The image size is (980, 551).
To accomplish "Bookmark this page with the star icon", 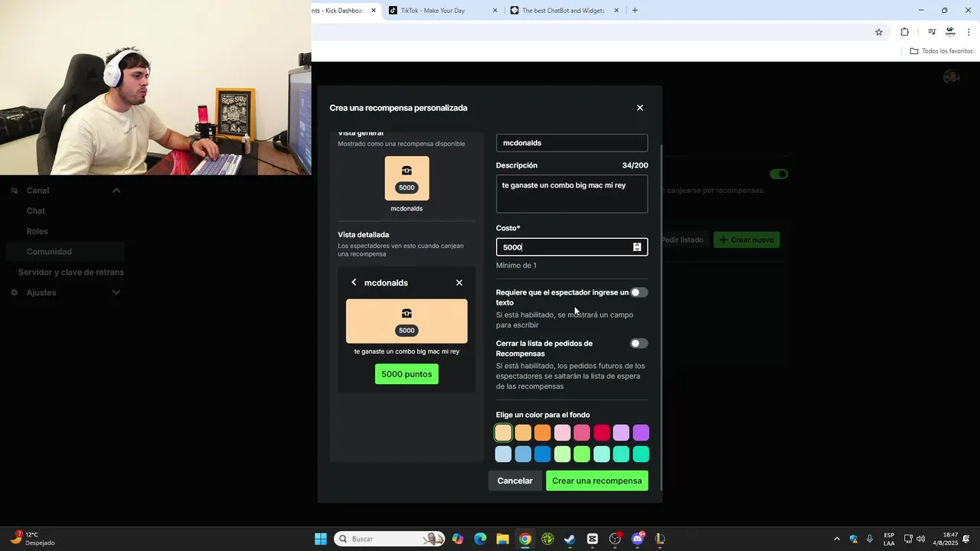I will tap(879, 32).
